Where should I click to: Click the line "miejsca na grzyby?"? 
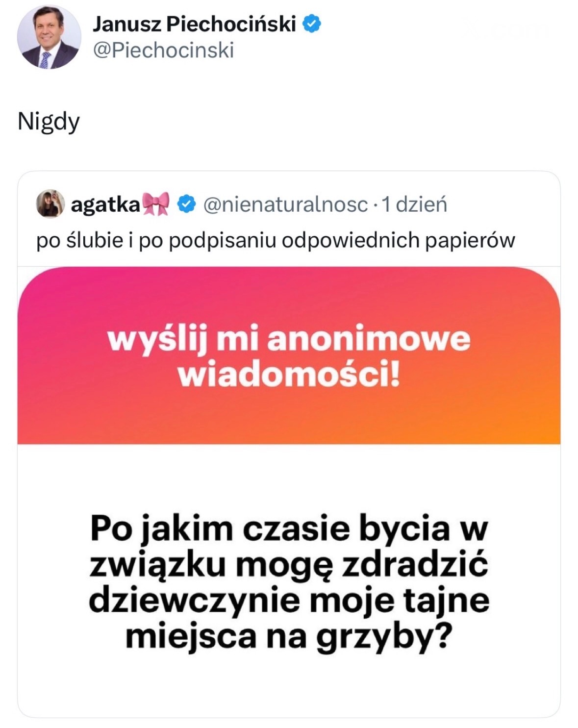pyautogui.click(x=289, y=636)
